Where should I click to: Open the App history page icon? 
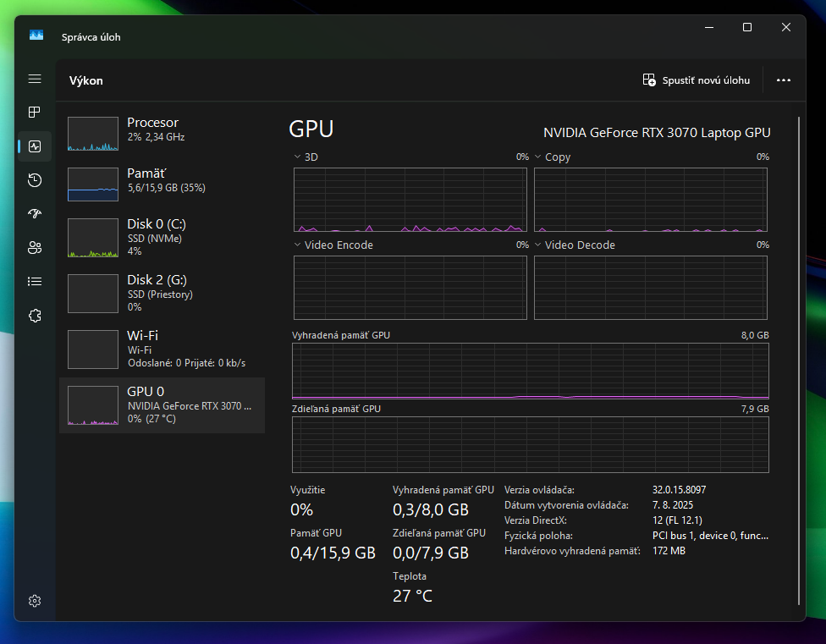(35, 180)
